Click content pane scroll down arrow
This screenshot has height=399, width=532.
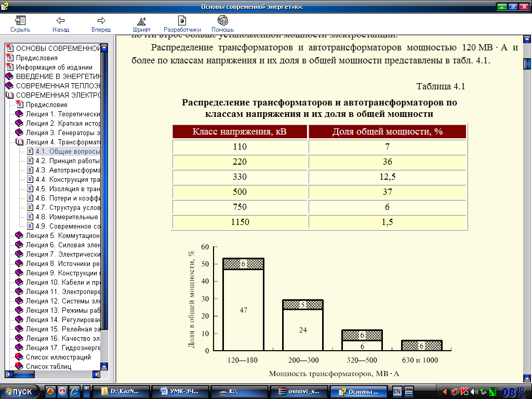(527, 378)
